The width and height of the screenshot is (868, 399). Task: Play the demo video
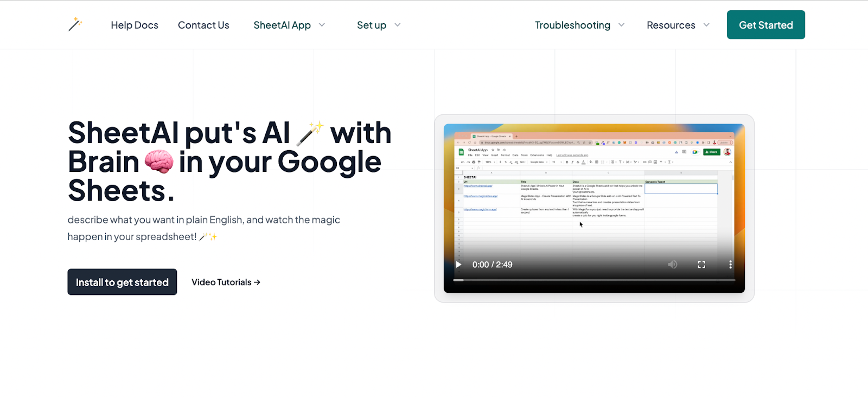click(x=458, y=265)
